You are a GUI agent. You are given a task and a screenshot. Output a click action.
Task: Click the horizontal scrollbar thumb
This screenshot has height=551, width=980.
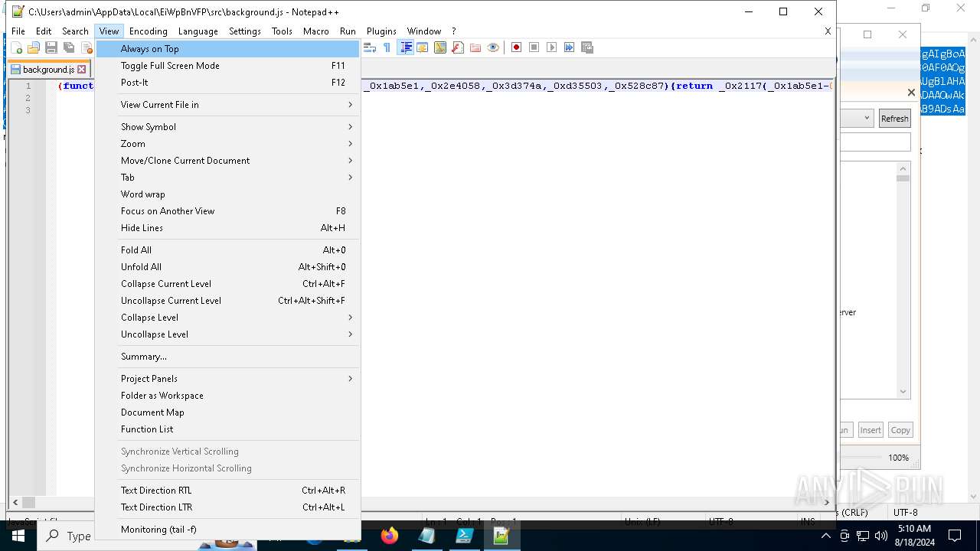(28, 502)
